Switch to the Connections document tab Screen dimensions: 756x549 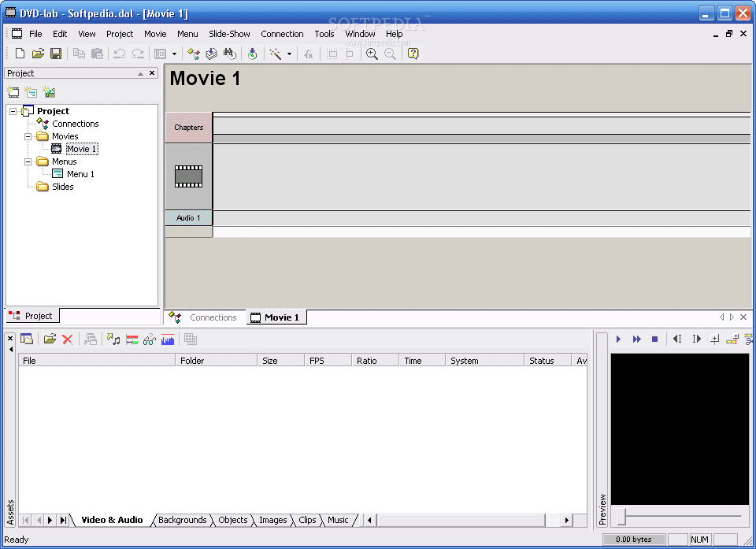[203, 317]
